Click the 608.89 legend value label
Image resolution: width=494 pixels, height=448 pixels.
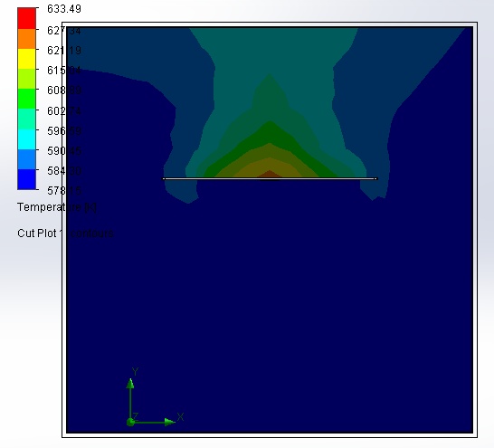[64, 91]
